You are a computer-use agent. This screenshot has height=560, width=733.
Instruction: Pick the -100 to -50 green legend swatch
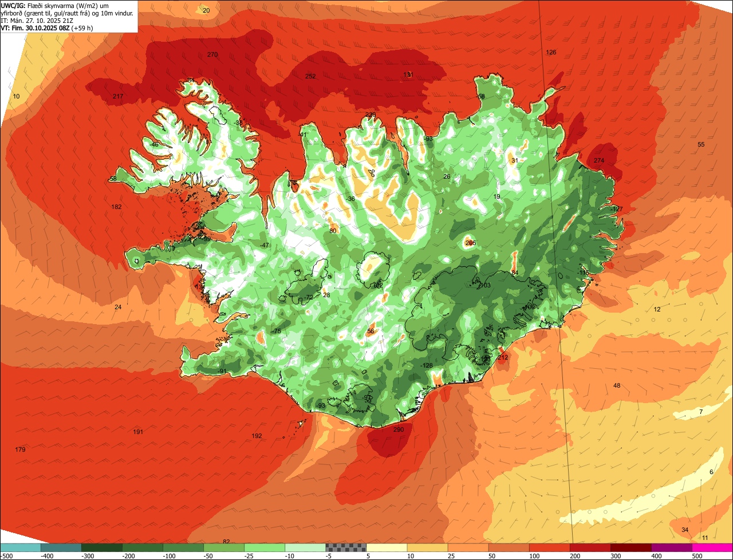(x=183, y=547)
